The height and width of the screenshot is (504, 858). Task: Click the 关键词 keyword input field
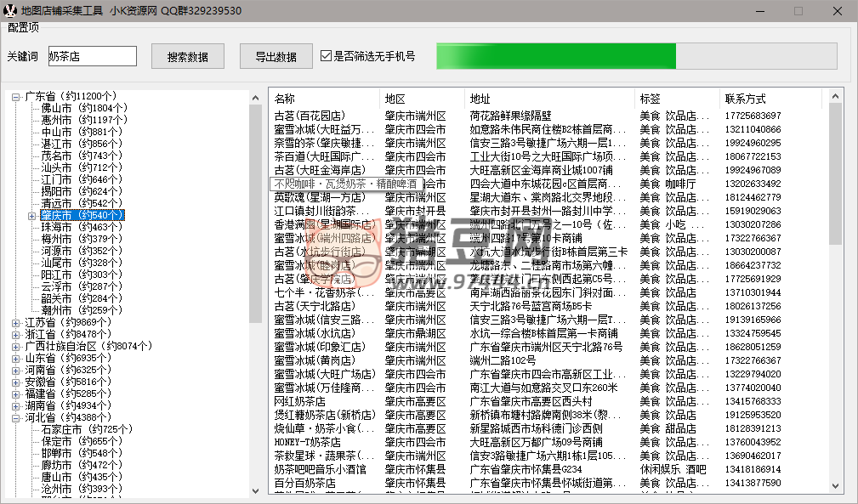pyautogui.click(x=92, y=56)
